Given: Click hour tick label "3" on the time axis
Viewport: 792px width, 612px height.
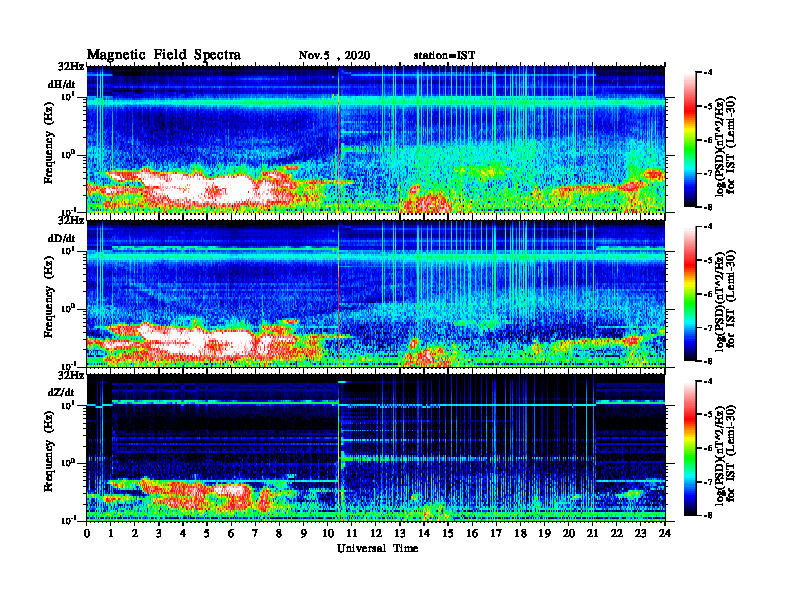Looking at the screenshot, I should click(159, 533).
